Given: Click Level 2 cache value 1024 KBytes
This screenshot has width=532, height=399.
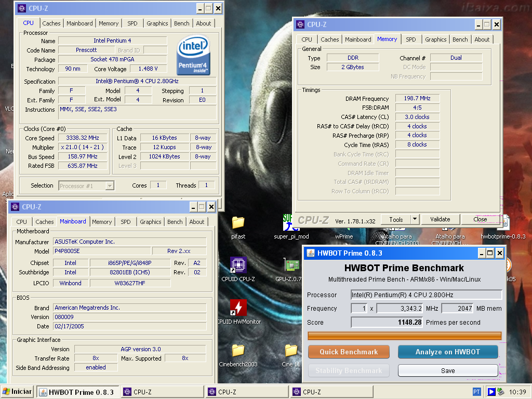Looking at the screenshot, I should pos(165,157).
